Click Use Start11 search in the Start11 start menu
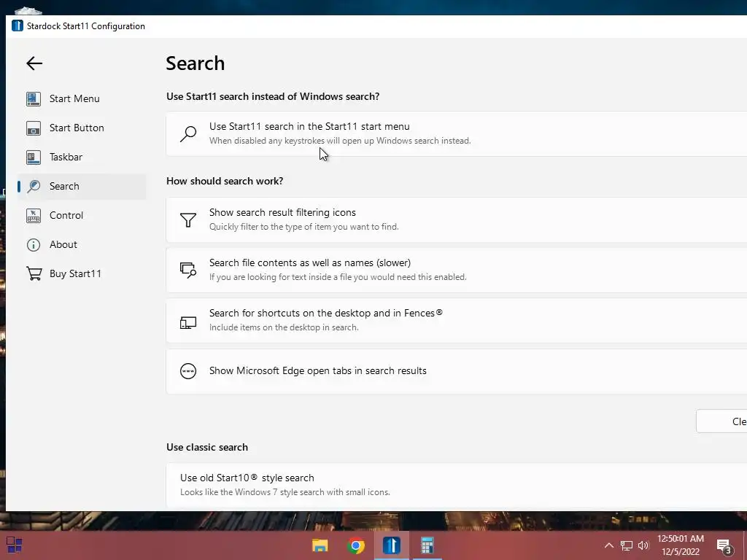 click(457, 134)
